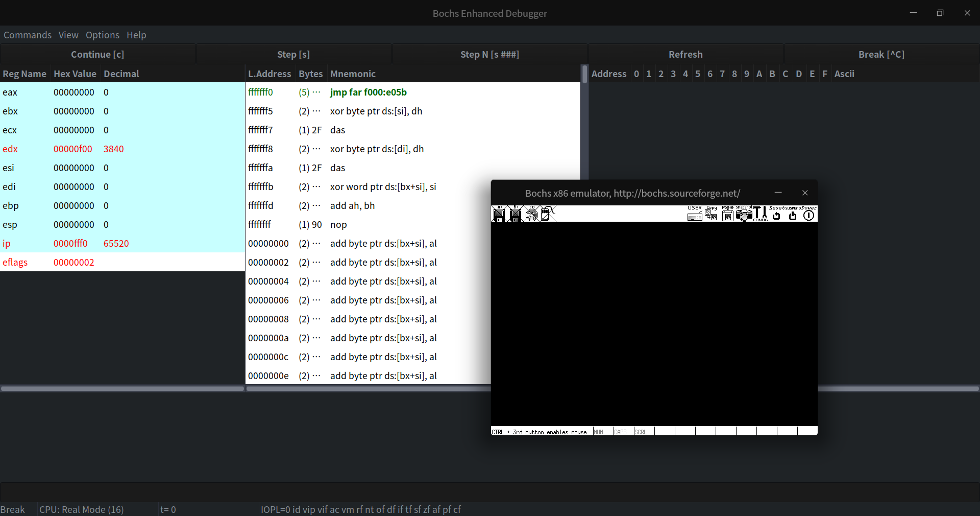
Task: Click the floppy A: drive icon
Action: click(x=499, y=214)
